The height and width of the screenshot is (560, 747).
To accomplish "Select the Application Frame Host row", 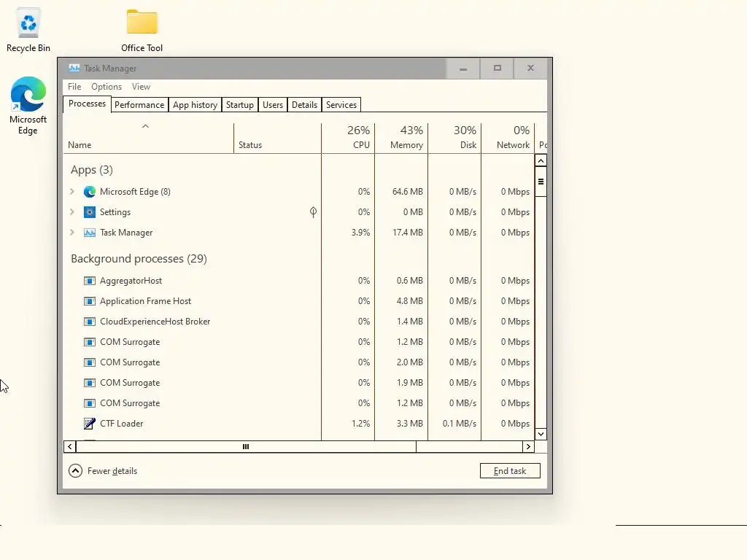I will [x=298, y=301].
